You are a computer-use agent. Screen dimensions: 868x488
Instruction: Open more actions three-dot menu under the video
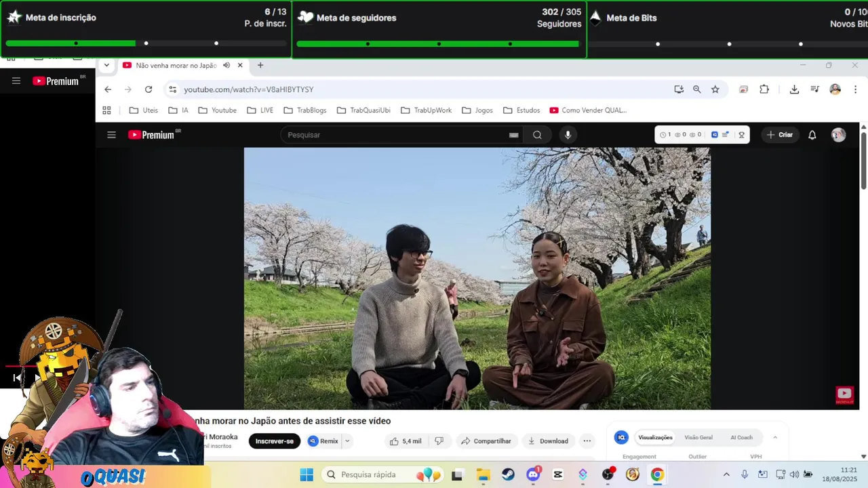coord(587,441)
